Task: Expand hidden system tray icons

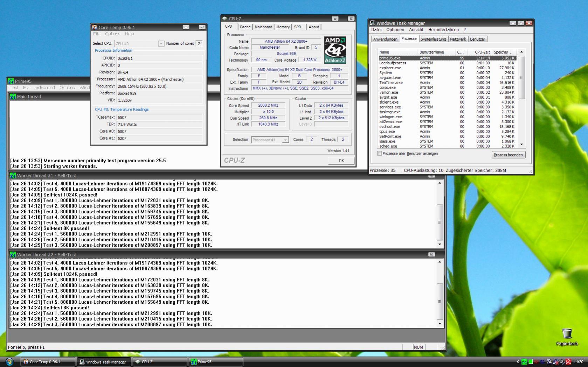Action: click(x=518, y=362)
